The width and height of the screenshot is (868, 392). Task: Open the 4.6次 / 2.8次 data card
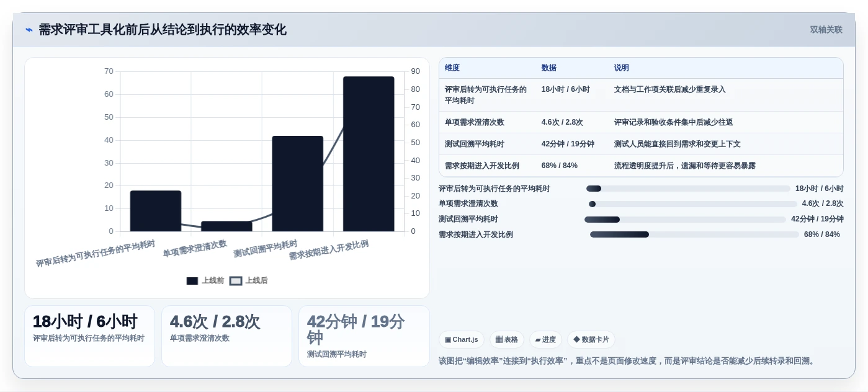(226, 336)
